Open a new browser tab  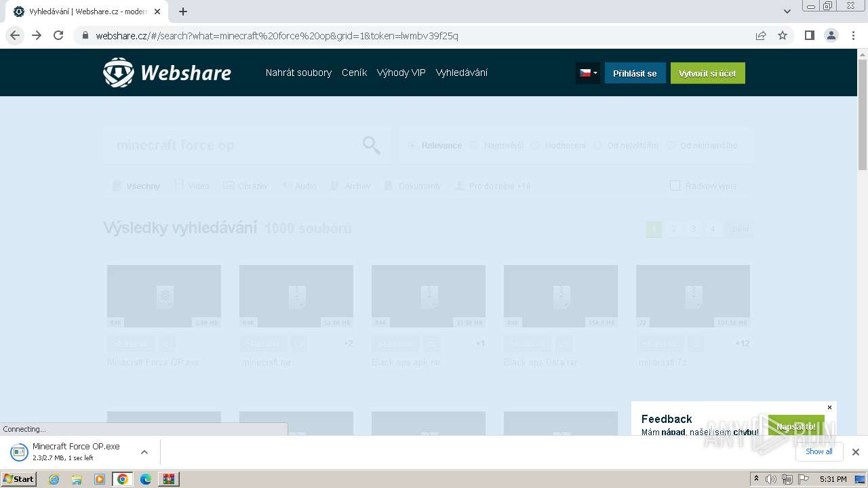pyautogui.click(x=183, y=12)
